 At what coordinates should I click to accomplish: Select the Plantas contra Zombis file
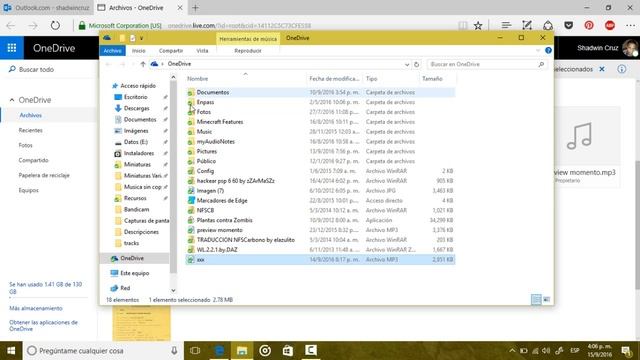(224, 220)
